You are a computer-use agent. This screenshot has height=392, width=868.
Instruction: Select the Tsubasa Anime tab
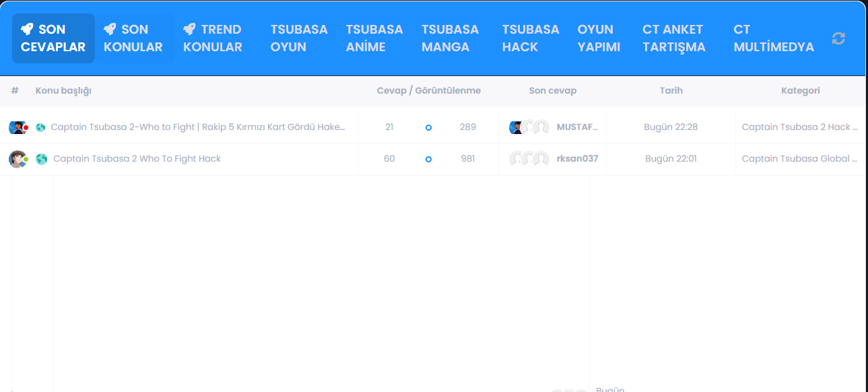374,38
